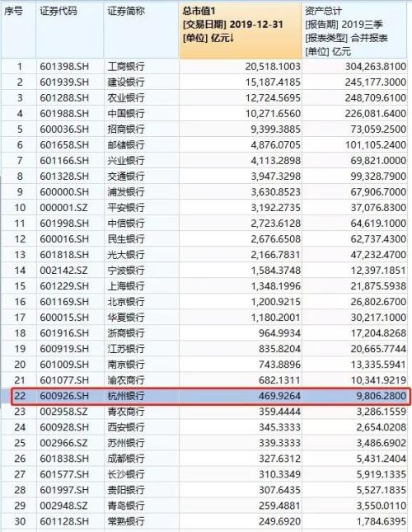Select the 宁波银行 name cell
412x532 pixels.
[141, 271]
